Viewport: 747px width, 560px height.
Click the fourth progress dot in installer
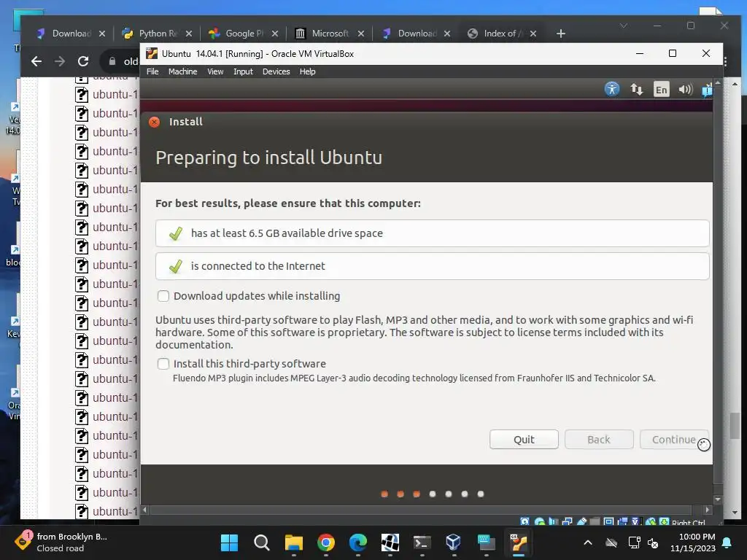(433, 494)
